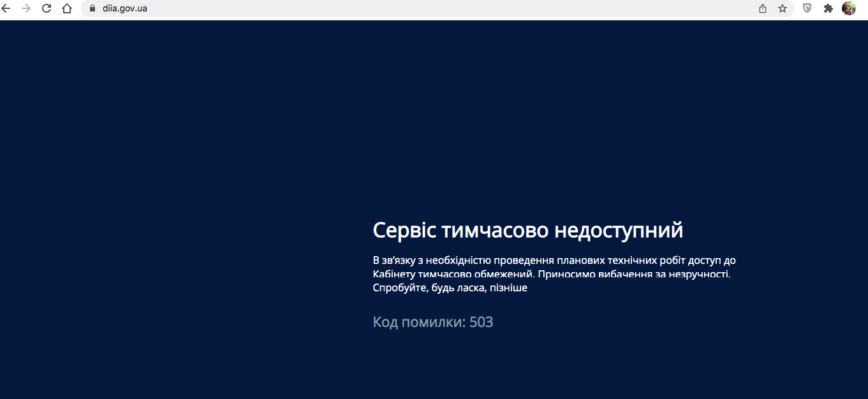Expand installed extensions via puzzle icon
Viewport: 868px width, 399px height.
pos(828,9)
